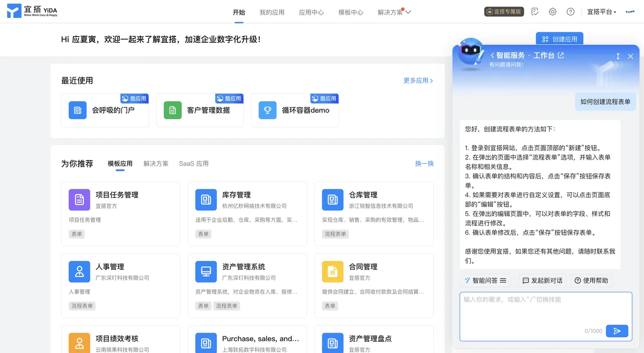The width and height of the screenshot is (644, 353).
Task: Click the 表单 tag on 合同管理 card
Action: [x=330, y=306]
